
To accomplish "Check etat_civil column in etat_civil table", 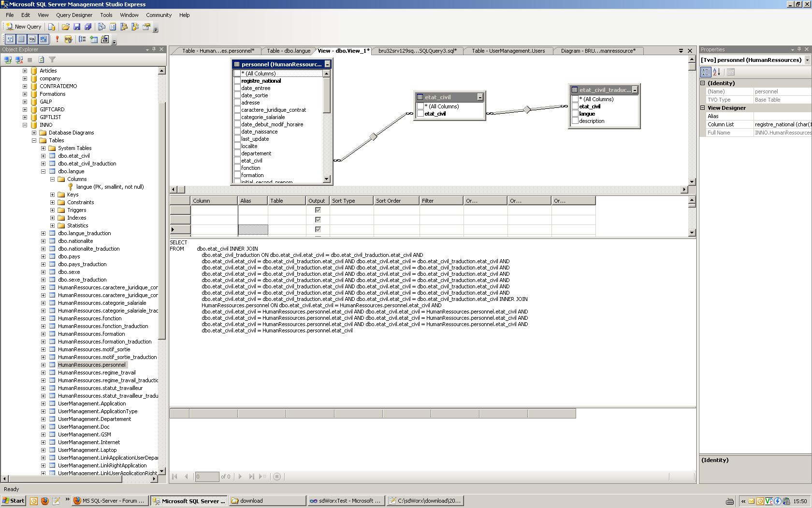I will 420,114.
